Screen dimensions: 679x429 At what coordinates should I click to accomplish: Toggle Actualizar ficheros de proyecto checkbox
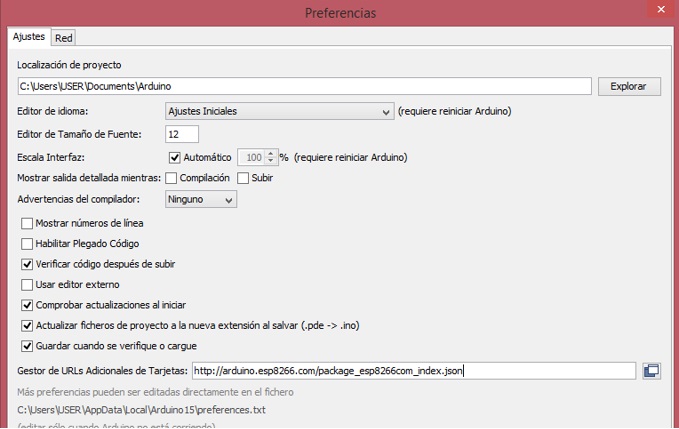tap(27, 325)
